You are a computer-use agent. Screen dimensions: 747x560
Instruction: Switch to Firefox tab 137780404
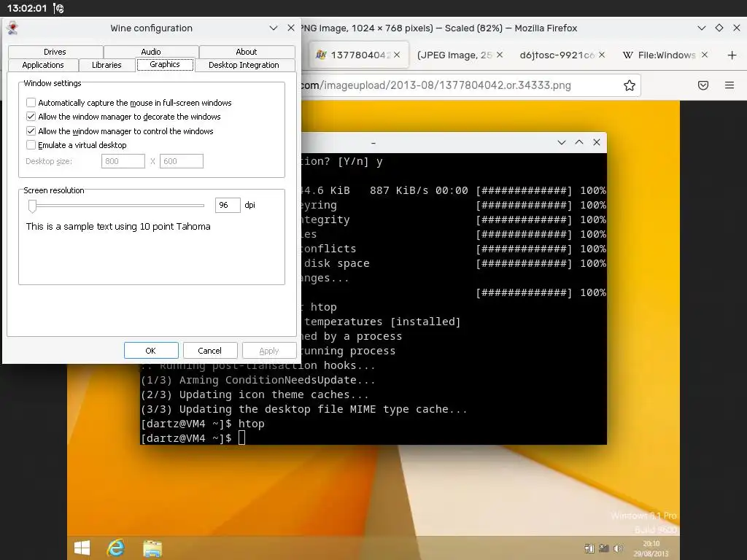(x=357, y=55)
